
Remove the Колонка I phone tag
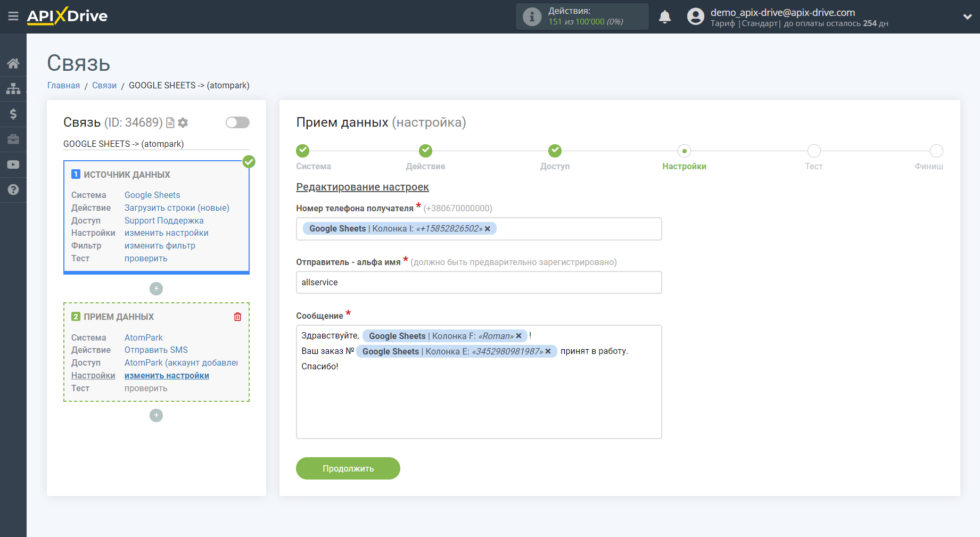pos(487,229)
